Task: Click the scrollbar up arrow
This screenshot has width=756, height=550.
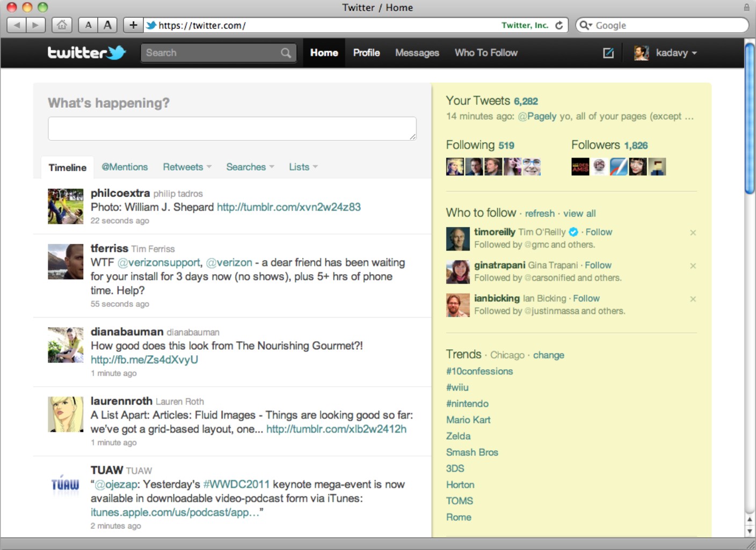Action: point(750,519)
